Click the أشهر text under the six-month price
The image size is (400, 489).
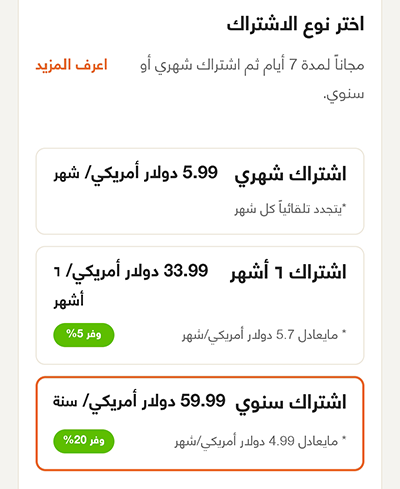click(x=69, y=300)
